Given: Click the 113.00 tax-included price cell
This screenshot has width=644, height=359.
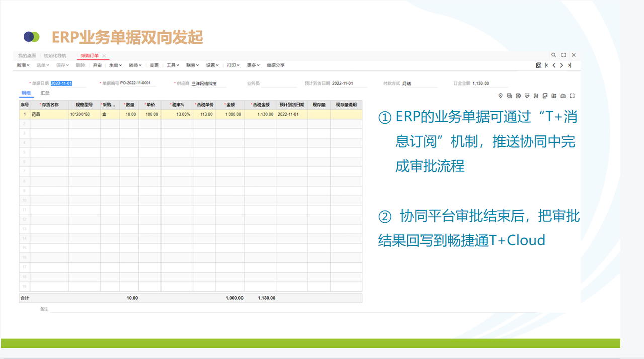Looking at the screenshot, I should coord(204,114).
